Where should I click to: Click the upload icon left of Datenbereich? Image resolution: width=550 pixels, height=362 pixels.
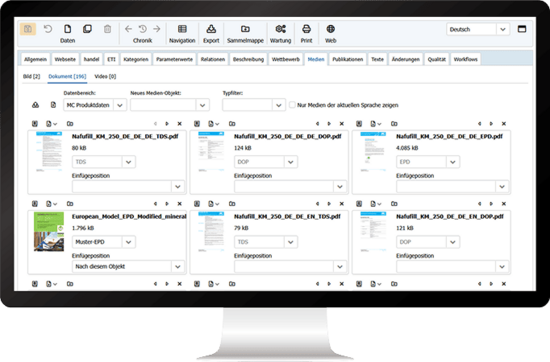pyautogui.click(x=35, y=105)
